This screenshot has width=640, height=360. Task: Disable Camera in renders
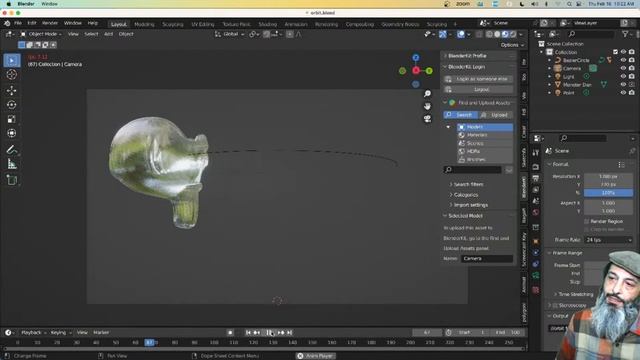click(x=632, y=68)
